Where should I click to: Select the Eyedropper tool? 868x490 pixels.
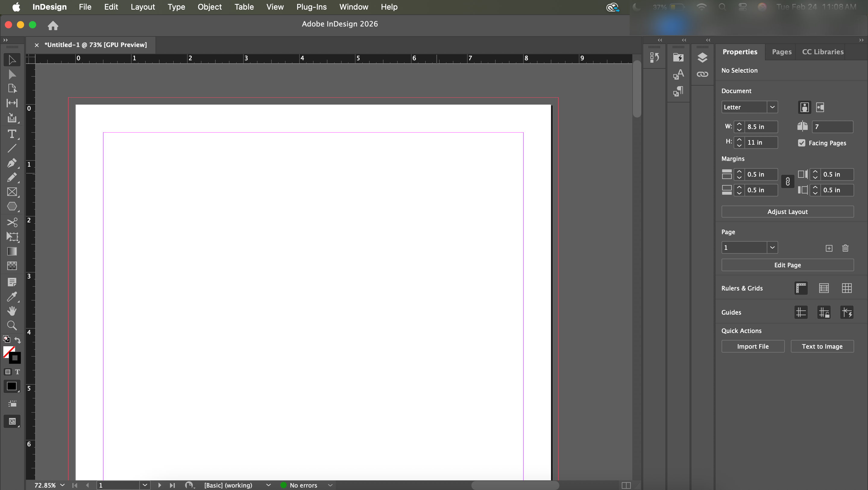click(12, 297)
